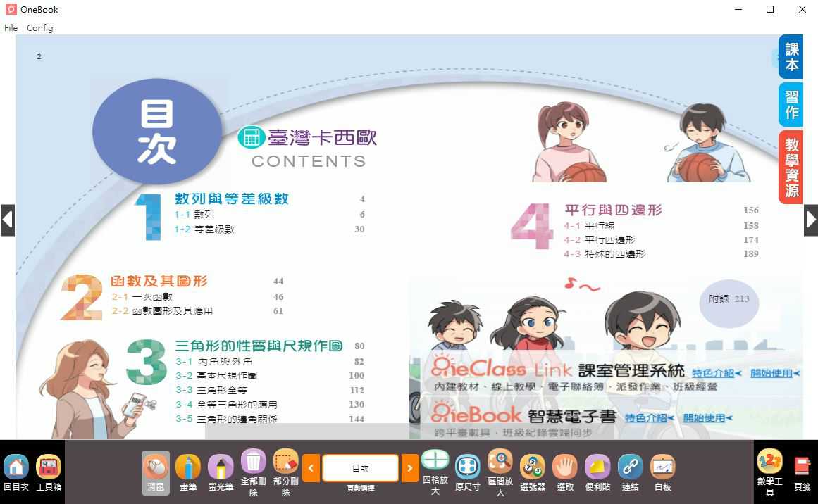Open the 選號器 number picker

point(533,473)
